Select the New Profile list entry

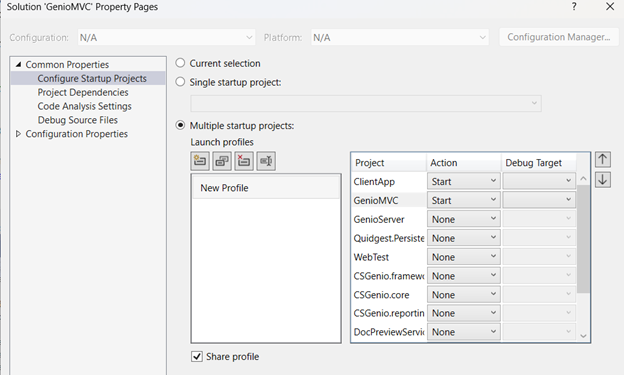pos(266,188)
